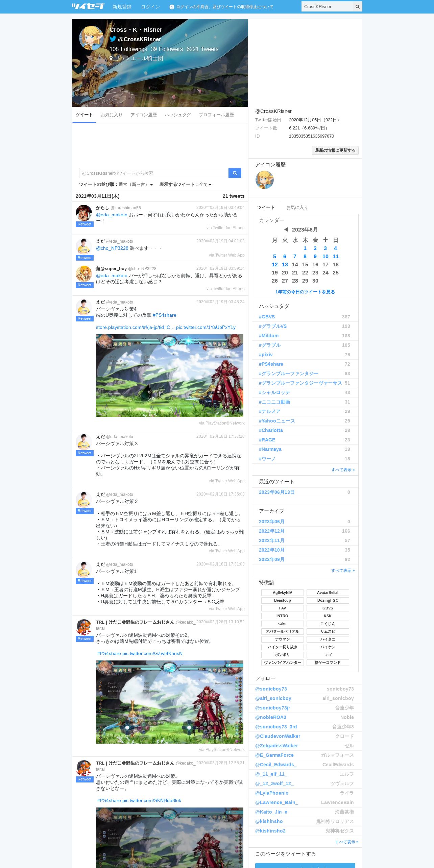This screenshot has height=868, width=434.
Task: Click @cho_NP3228 mention link
Action: (112, 248)
